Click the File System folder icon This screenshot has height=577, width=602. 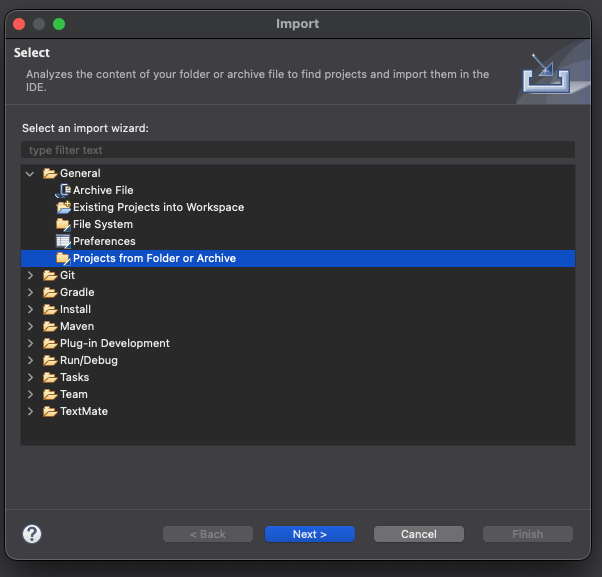pyautogui.click(x=63, y=224)
